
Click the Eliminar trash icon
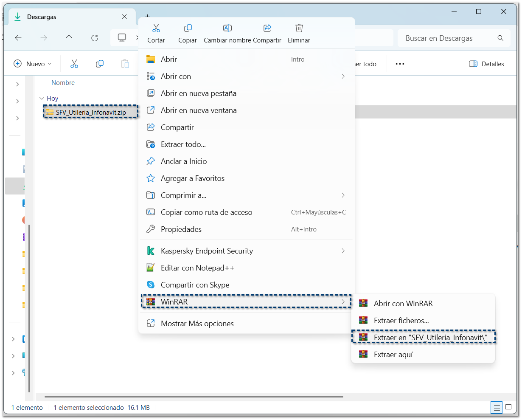pos(299,28)
